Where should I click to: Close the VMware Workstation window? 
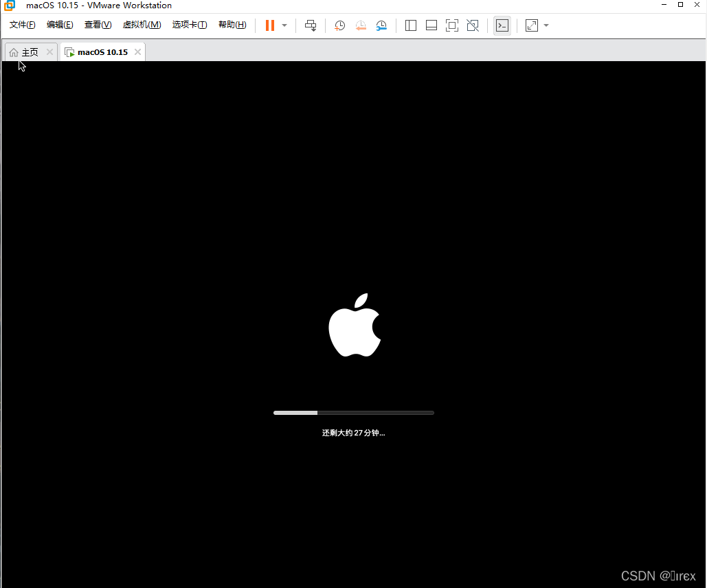click(x=697, y=5)
